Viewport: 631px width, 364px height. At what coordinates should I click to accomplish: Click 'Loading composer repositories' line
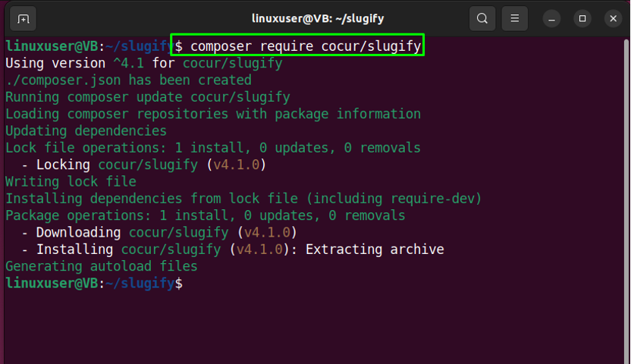coord(213,114)
